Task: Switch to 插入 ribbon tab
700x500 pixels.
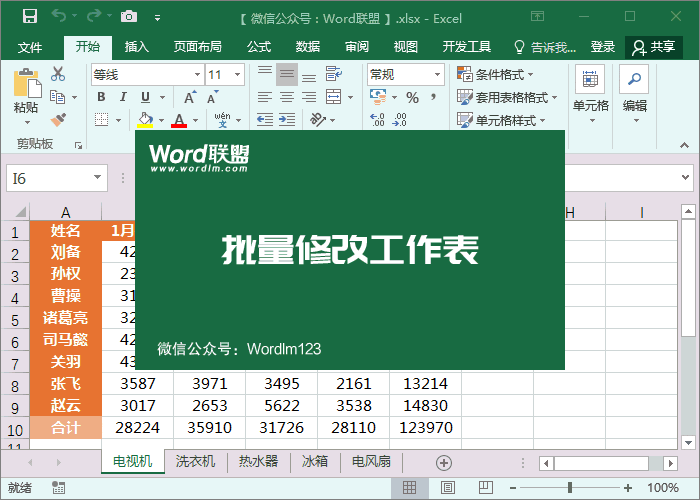Action: 137,46
